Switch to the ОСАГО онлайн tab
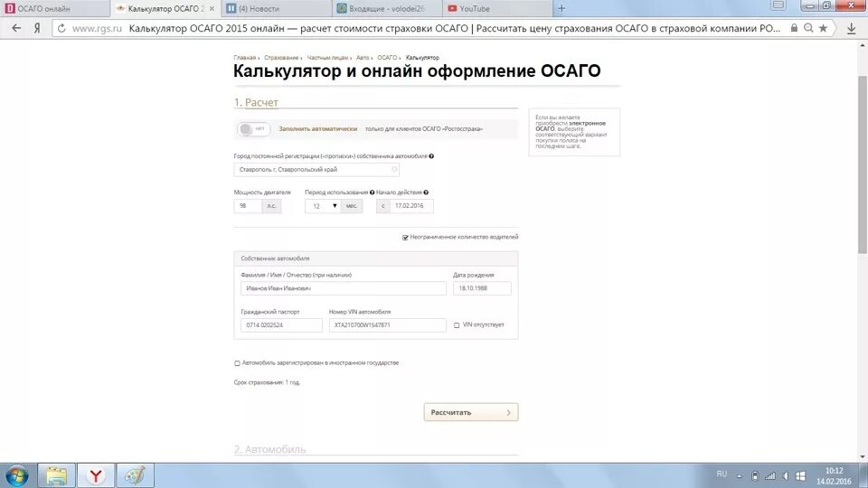The width and height of the screenshot is (868, 488). pyautogui.click(x=55, y=8)
